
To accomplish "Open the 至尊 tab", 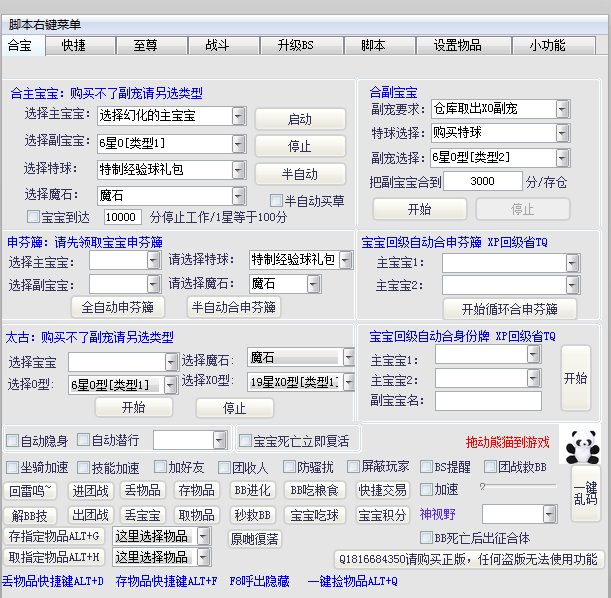I will 152,46.
